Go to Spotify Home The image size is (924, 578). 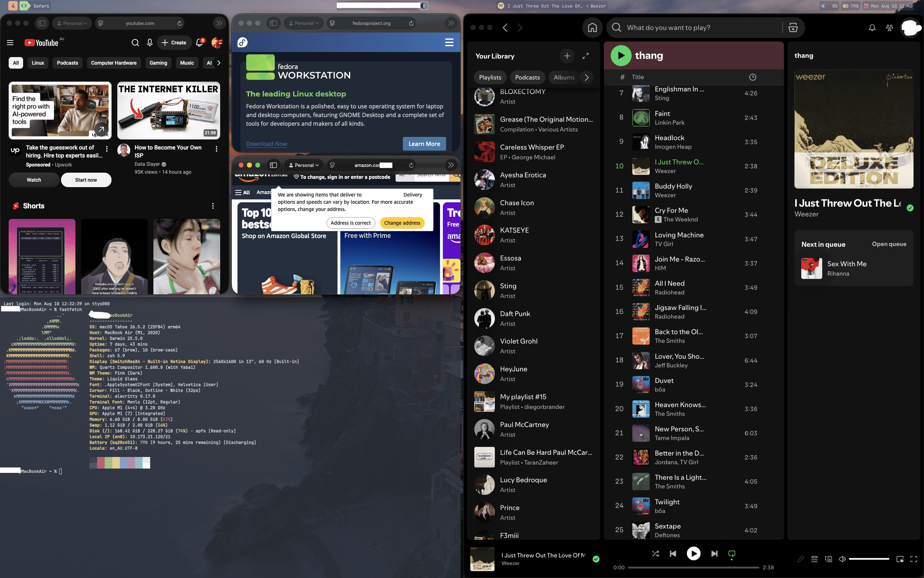click(592, 27)
